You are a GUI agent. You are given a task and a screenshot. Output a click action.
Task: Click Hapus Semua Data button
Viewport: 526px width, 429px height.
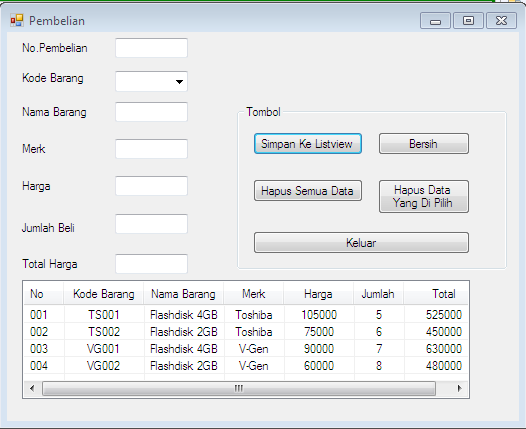point(308,191)
